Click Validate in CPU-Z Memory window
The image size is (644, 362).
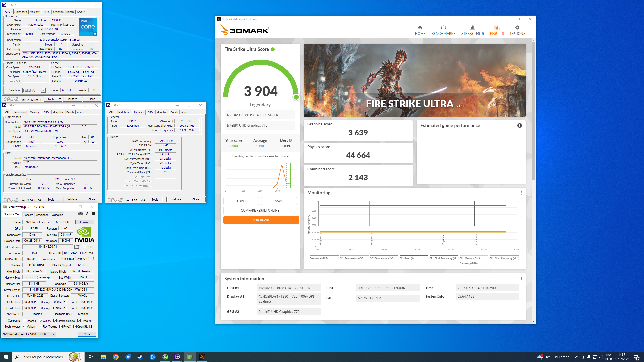pyautogui.click(x=176, y=199)
